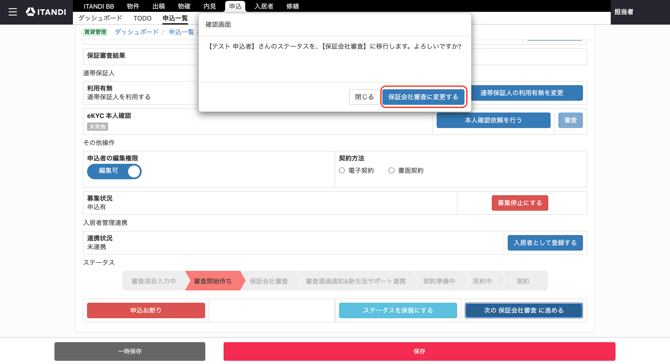Confirm with 保証会社審査に変更する button
670x364 pixels.
(423, 97)
